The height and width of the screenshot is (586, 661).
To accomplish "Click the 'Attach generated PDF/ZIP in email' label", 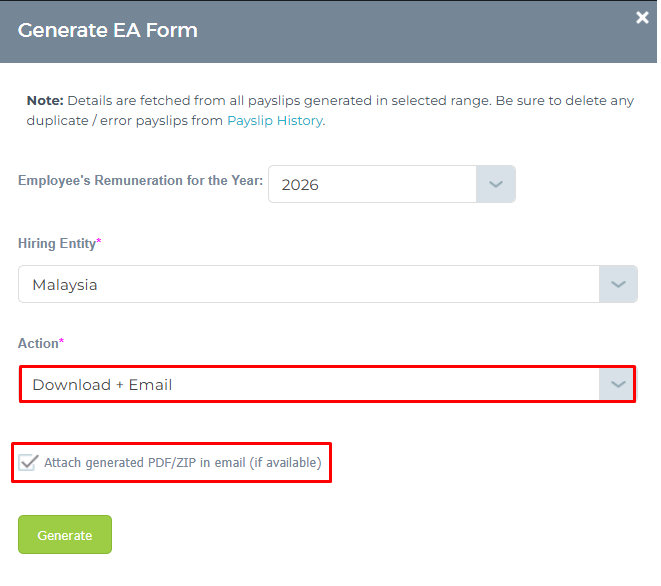I will 183,462.
